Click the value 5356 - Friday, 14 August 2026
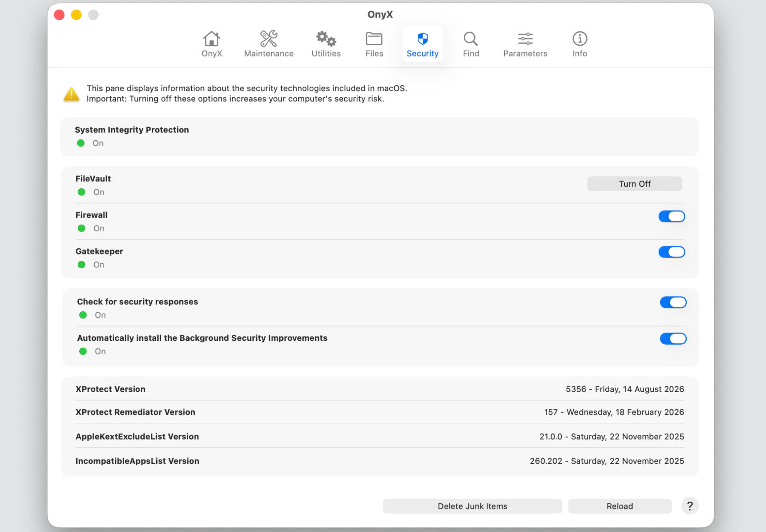The image size is (766, 532). point(625,389)
